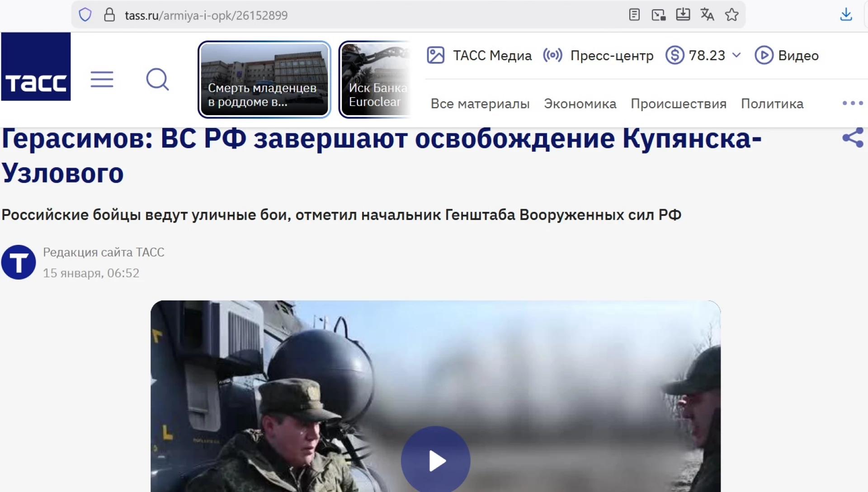Toggle reader view in address bar
This screenshot has width=868, height=492.
(x=634, y=15)
